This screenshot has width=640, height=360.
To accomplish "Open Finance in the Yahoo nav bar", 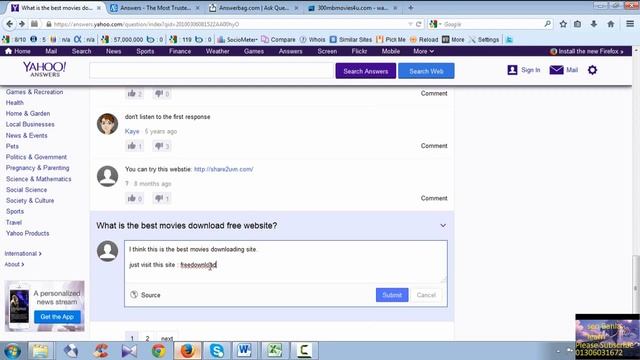I will tap(180, 51).
